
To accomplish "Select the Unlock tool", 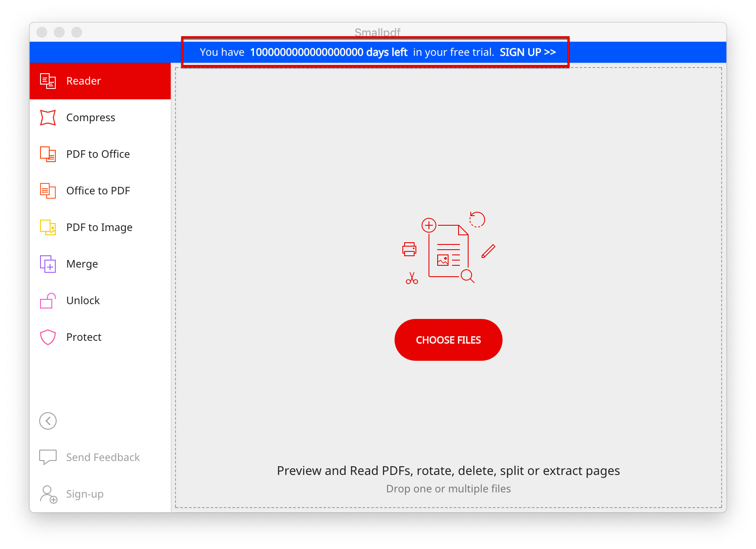I will (x=83, y=300).
